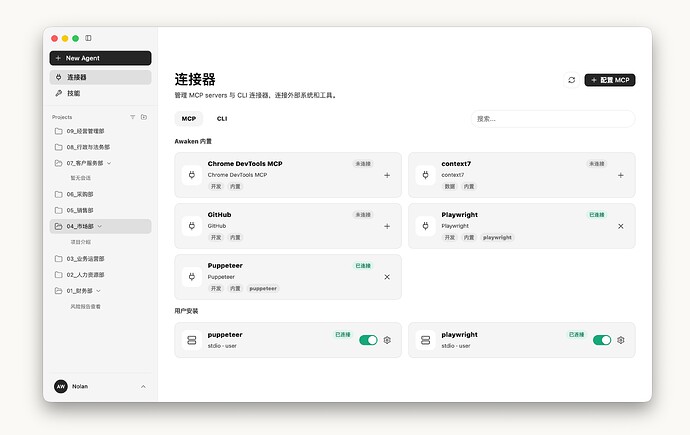Click the 数据 tag on context7 card

pos(450,186)
